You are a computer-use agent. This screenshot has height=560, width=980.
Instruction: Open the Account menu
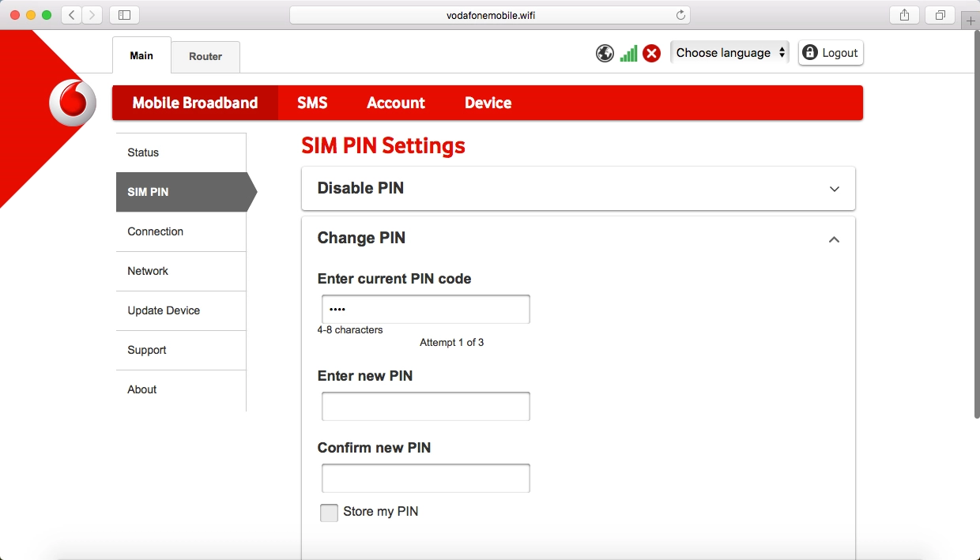[396, 103]
